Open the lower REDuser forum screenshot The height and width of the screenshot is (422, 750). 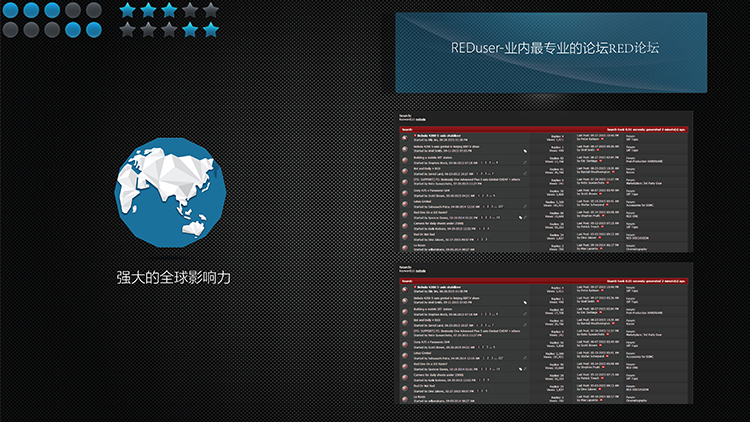coord(544,333)
